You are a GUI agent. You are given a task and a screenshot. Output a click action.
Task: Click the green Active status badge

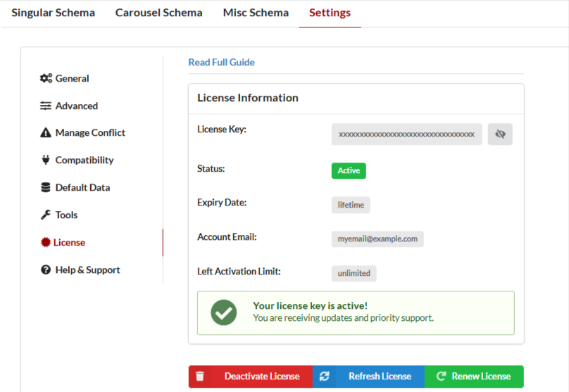pyautogui.click(x=349, y=171)
